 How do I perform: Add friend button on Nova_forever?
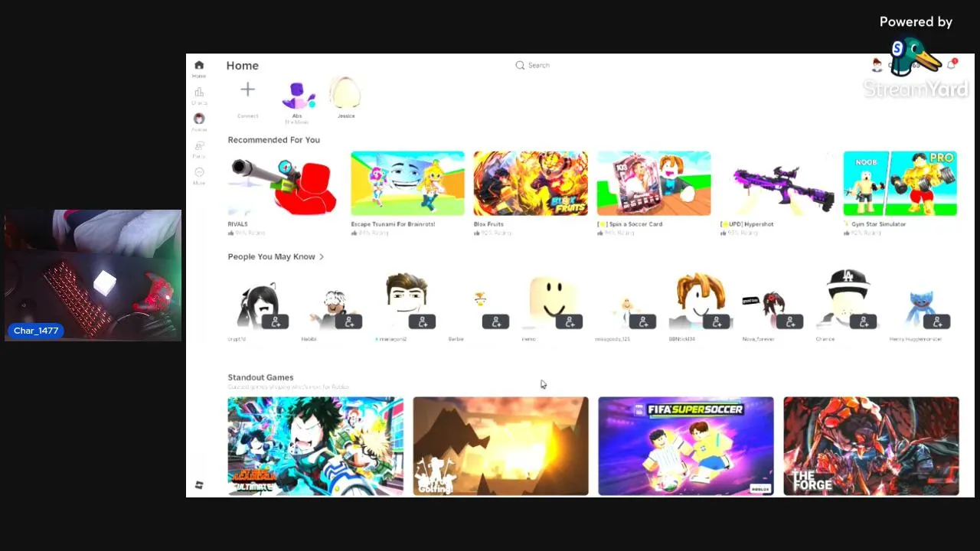(790, 321)
